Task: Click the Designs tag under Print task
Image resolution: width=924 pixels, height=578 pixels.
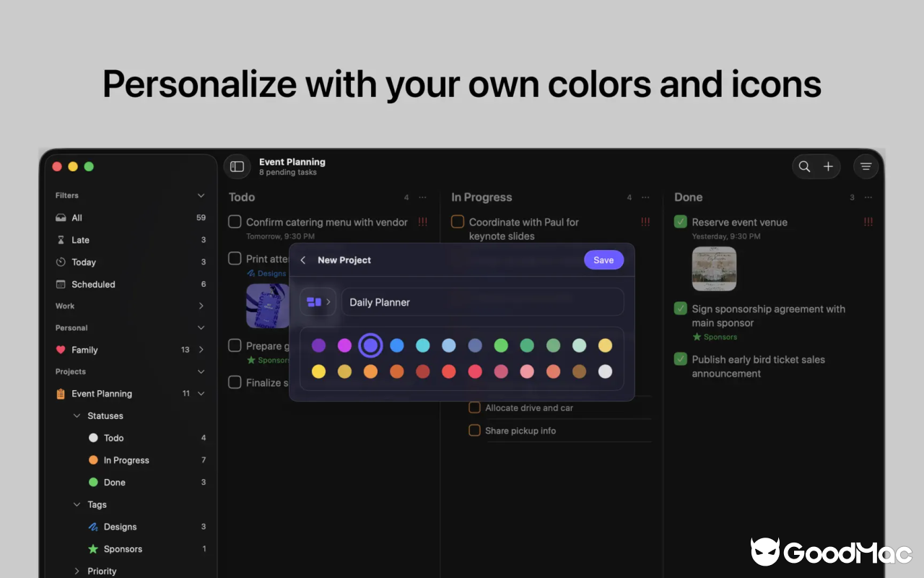Action: pos(267,274)
